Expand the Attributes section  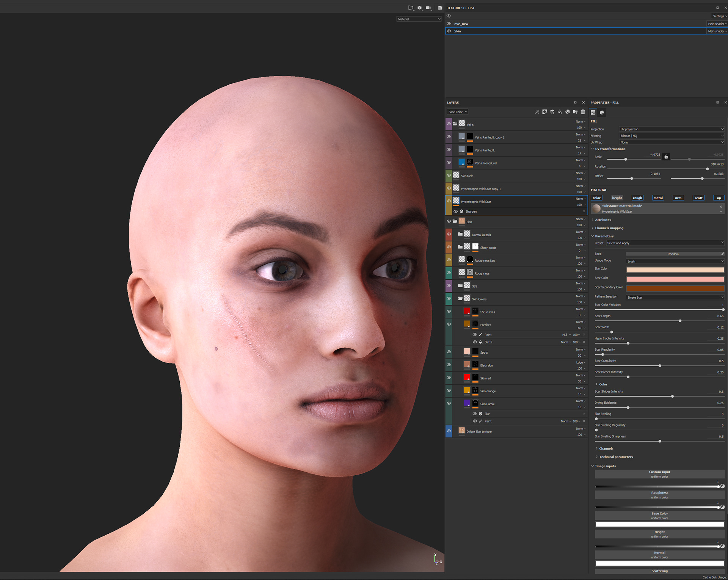(602, 220)
